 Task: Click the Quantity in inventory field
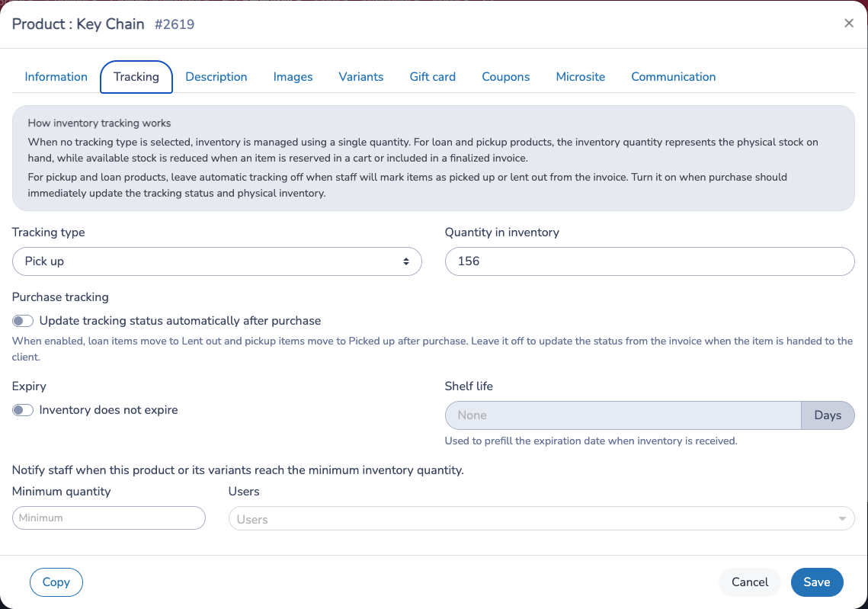pyautogui.click(x=649, y=261)
